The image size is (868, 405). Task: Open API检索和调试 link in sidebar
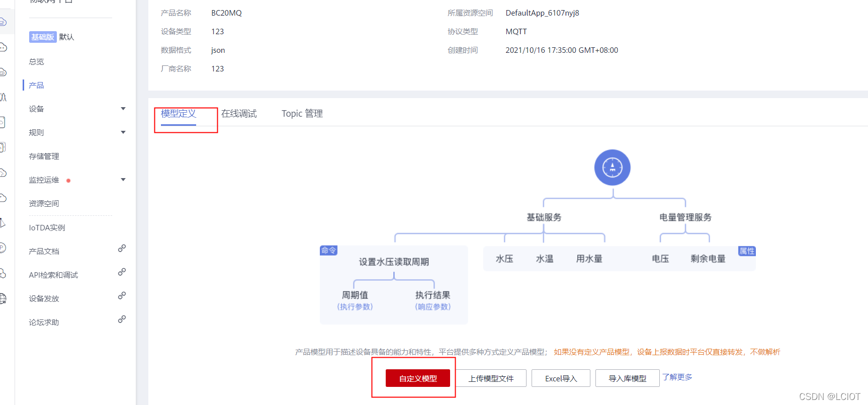pos(53,275)
